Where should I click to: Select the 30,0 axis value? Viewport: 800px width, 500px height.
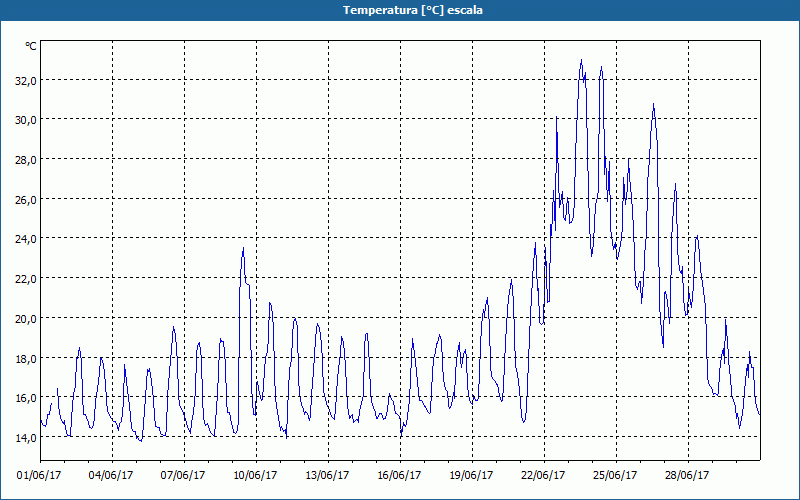click(x=25, y=119)
